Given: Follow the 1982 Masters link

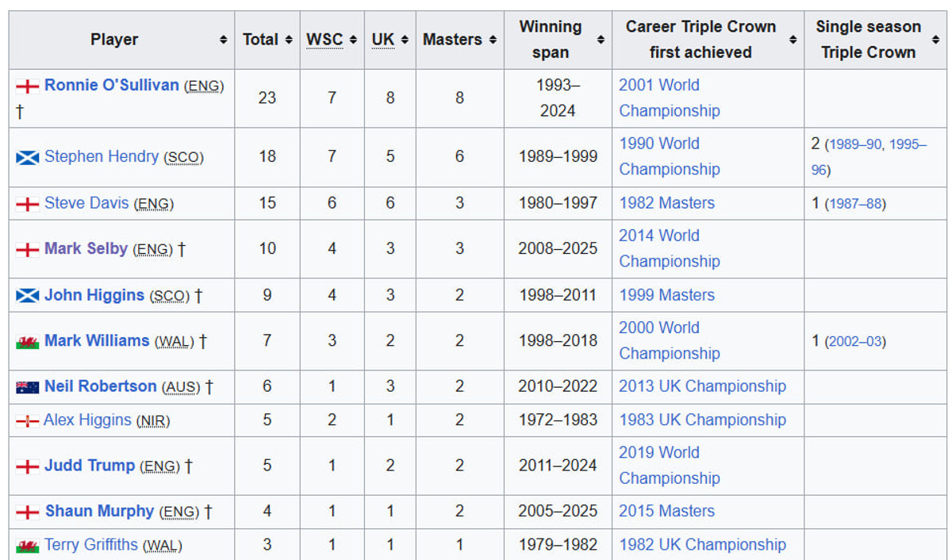Looking at the screenshot, I should (666, 203).
